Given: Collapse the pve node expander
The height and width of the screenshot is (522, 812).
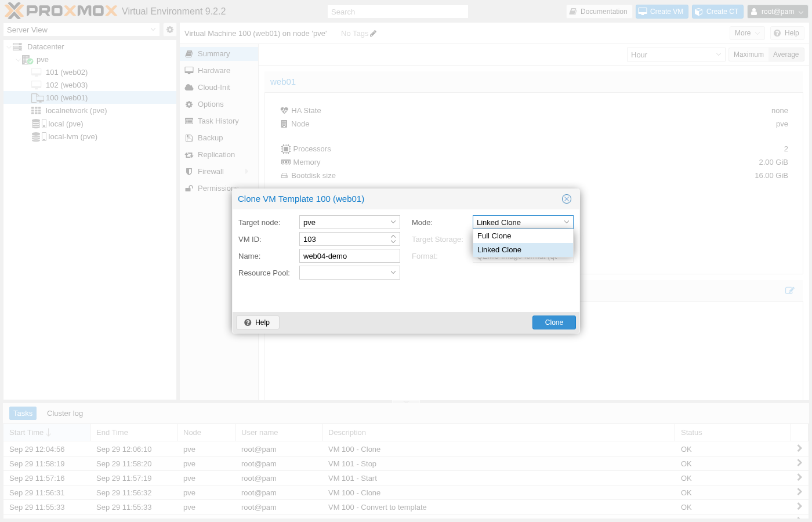Looking at the screenshot, I should (x=18, y=60).
